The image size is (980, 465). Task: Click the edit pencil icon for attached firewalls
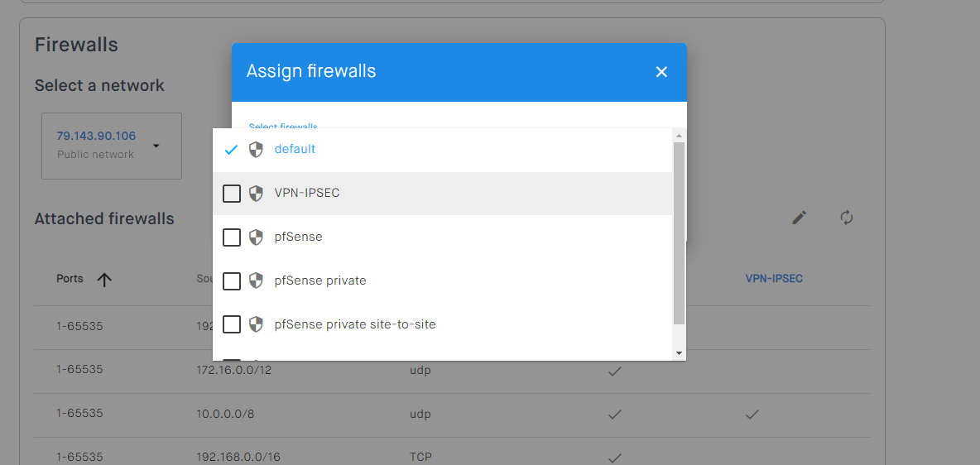(x=799, y=218)
